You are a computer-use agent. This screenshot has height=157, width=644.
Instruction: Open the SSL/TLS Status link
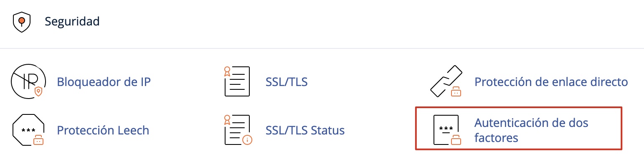(x=305, y=130)
